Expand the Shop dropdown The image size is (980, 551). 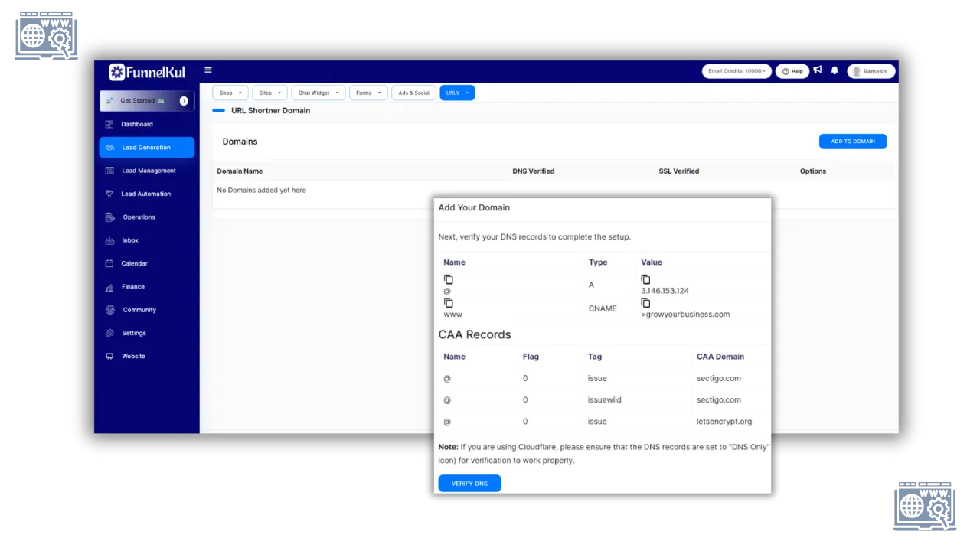pos(230,93)
